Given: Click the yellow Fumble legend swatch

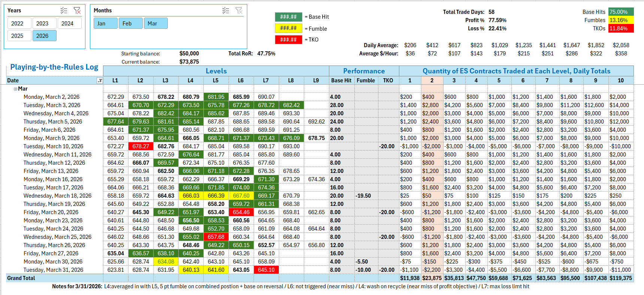Looking at the screenshot, I should point(288,28).
